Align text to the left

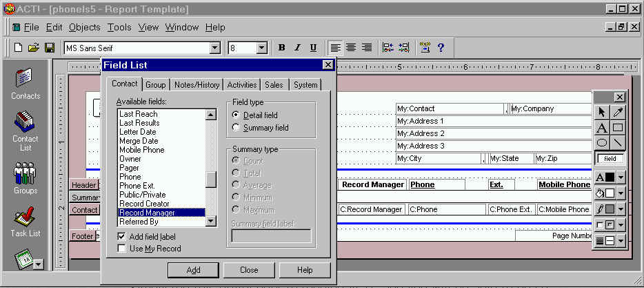click(336, 48)
